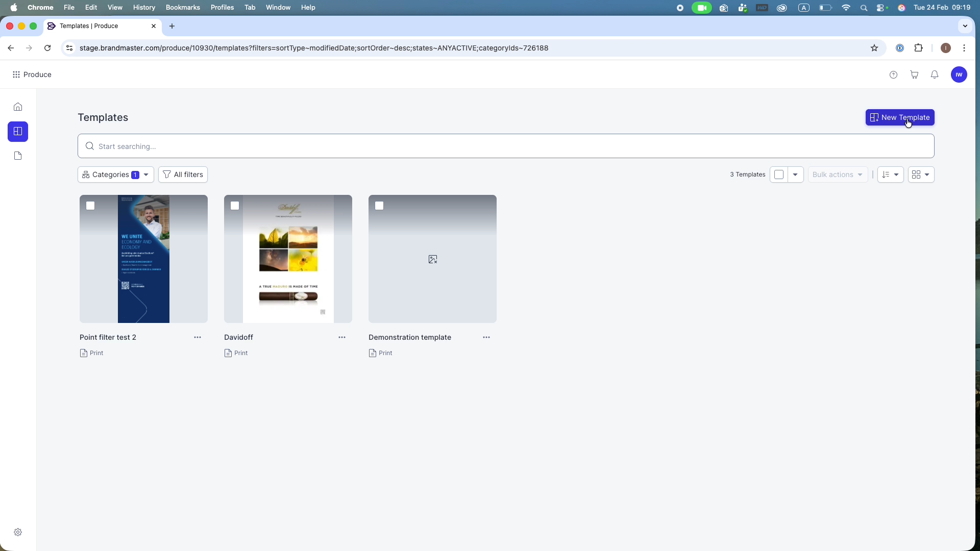Open the Wi-Fi status menu
The image size is (980, 551).
coord(846,8)
